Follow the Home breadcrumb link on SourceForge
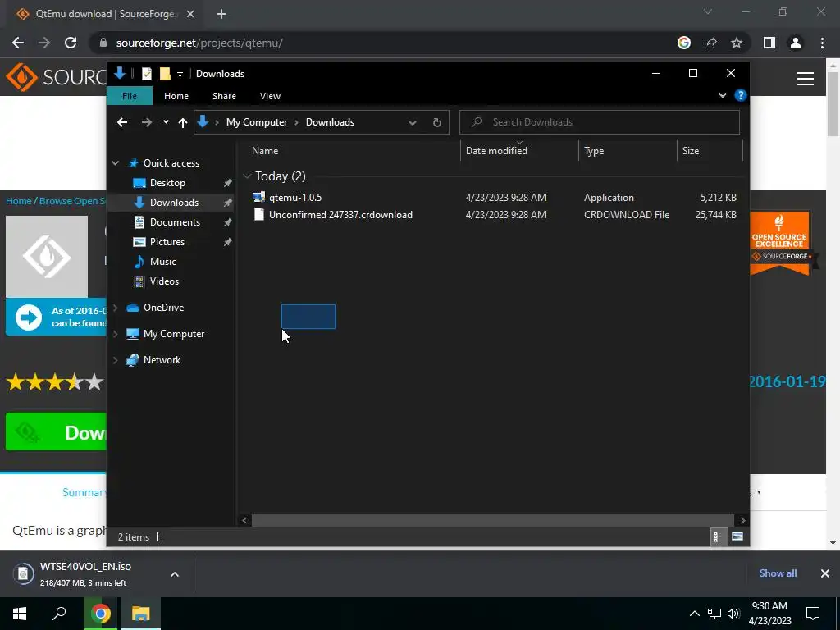840x630 pixels. (19, 201)
